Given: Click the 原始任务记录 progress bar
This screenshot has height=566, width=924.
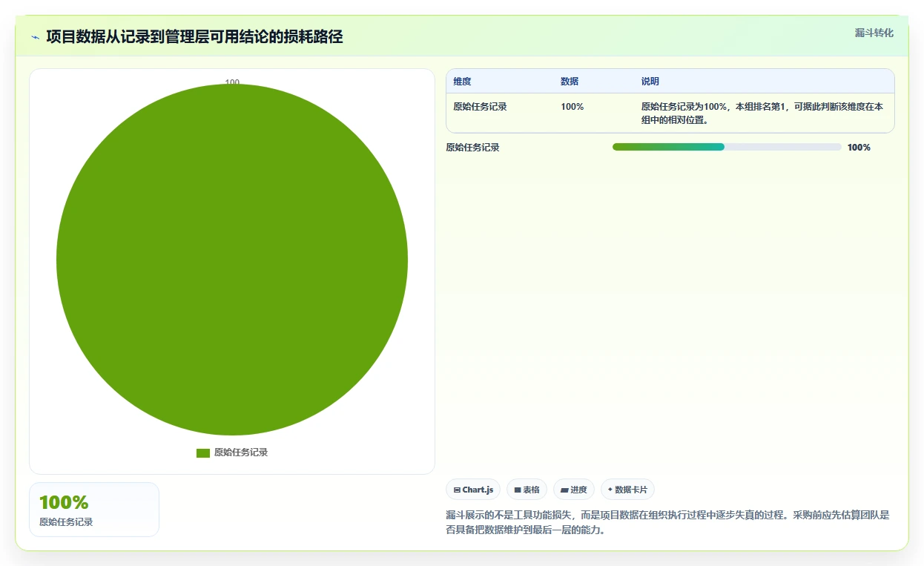Looking at the screenshot, I should click(727, 147).
